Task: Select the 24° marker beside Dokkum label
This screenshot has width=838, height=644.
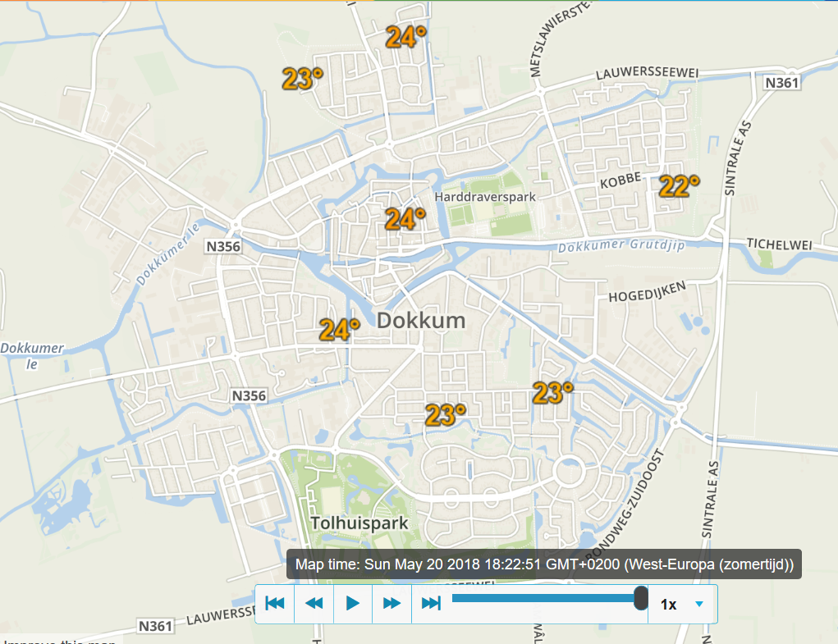Action: tap(339, 330)
